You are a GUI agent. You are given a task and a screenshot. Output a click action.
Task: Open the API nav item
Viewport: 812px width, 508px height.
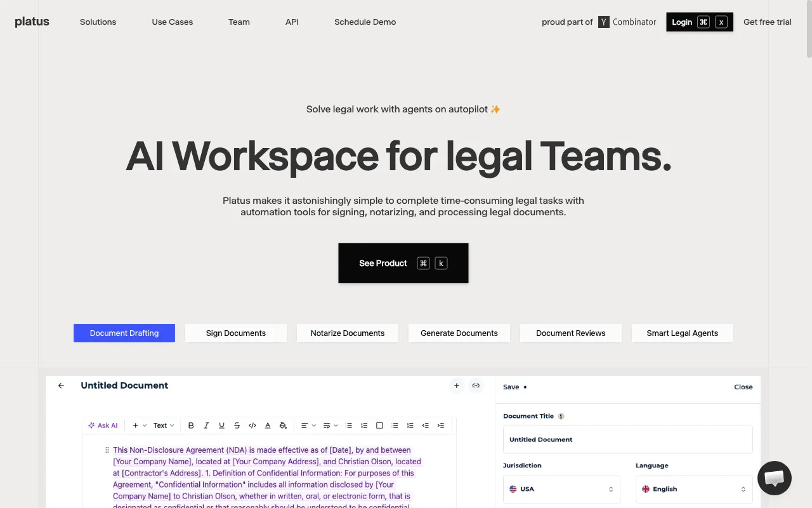292,22
